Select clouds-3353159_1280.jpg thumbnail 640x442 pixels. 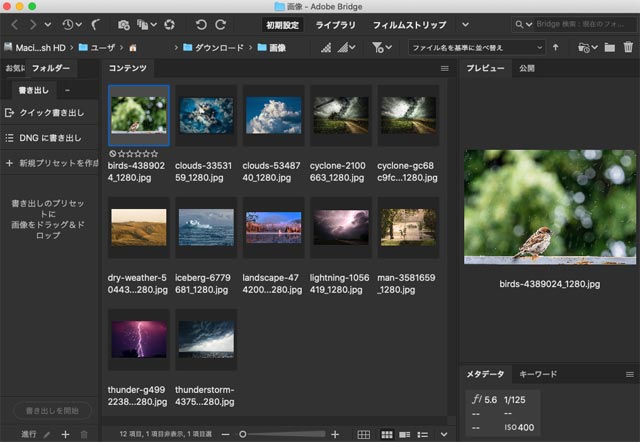coord(206,115)
